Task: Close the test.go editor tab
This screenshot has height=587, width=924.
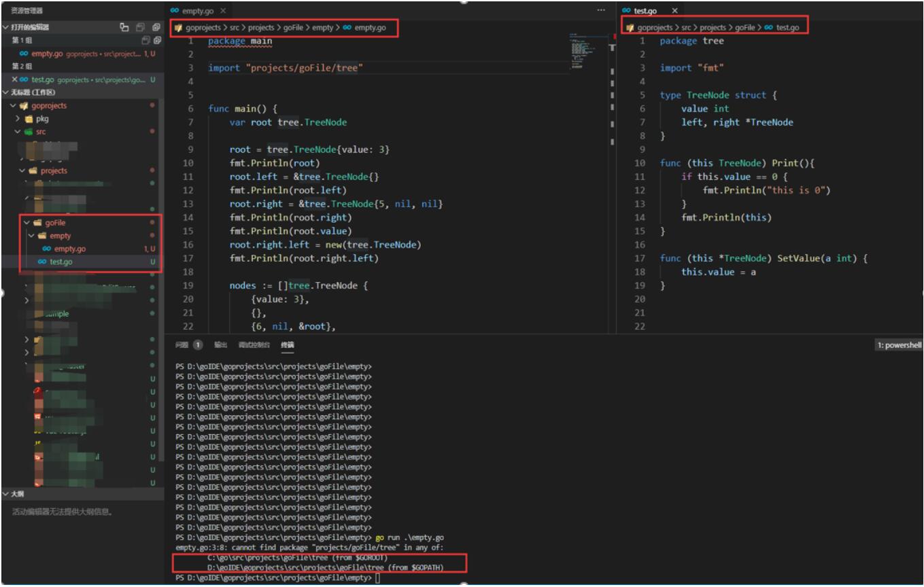Action: pos(674,12)
